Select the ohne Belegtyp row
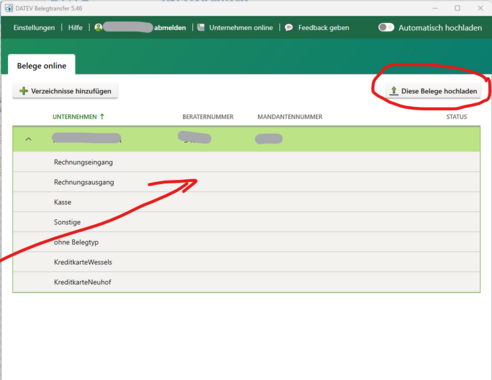Viewport: 492px width, 380px height. 246,242
